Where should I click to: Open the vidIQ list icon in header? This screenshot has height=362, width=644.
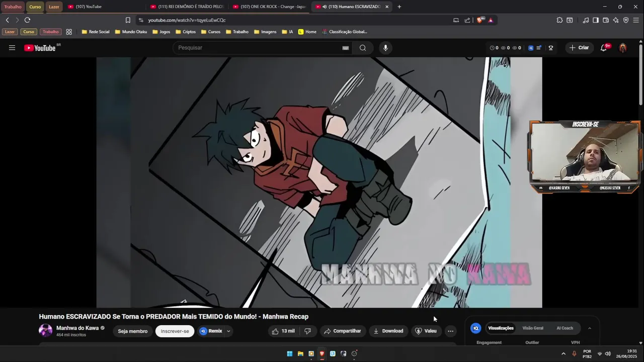pos(539,48)
